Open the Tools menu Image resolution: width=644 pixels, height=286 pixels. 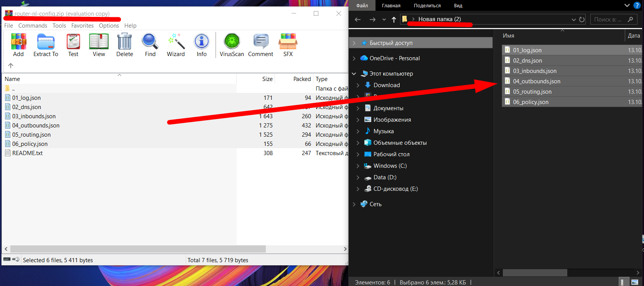(59, 26)
